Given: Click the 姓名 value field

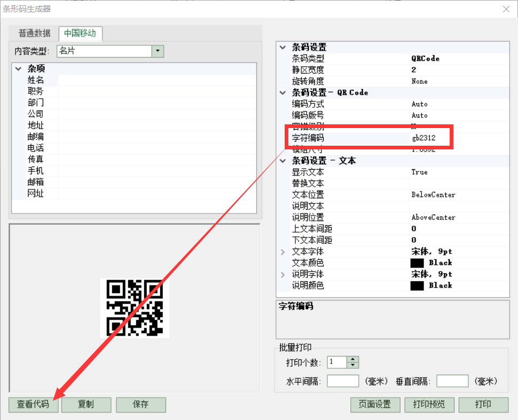Looking at the screenshot, I should click(157, 80).
